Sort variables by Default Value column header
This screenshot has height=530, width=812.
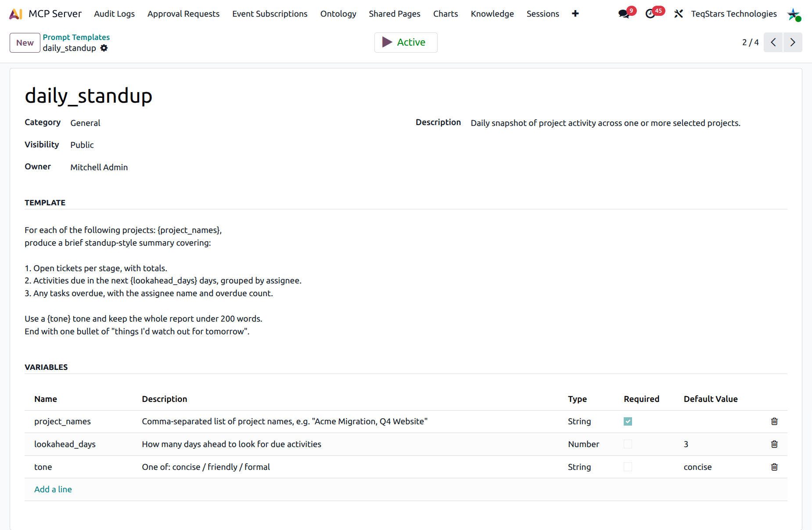pyautogui.click(x=711, y=399)
